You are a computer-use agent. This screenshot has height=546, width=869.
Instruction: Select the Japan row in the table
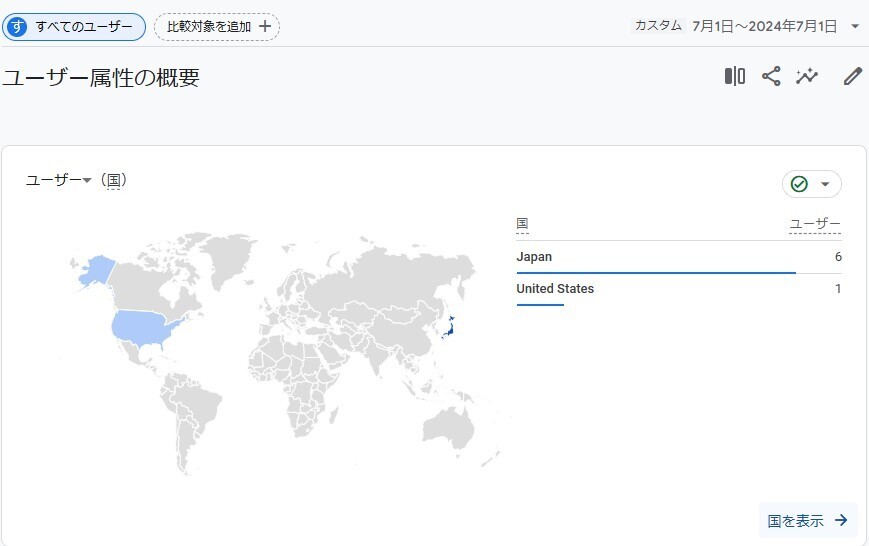[x=679, y=257]
